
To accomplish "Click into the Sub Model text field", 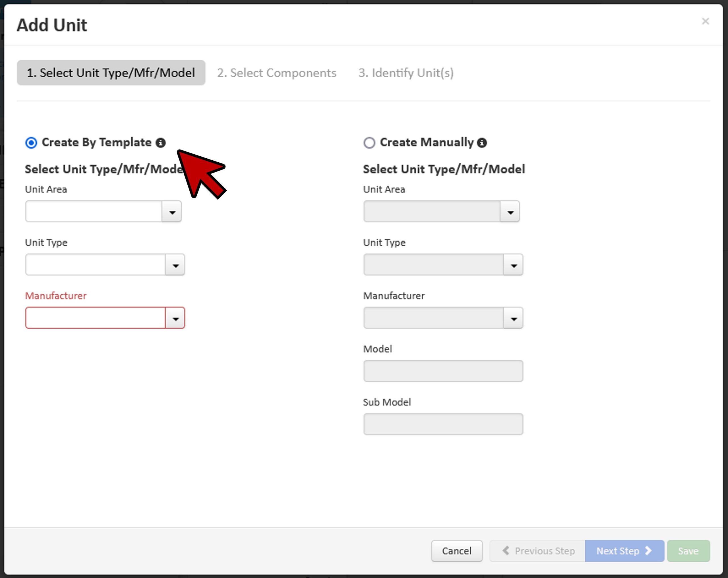I will (x=443, y=424).
